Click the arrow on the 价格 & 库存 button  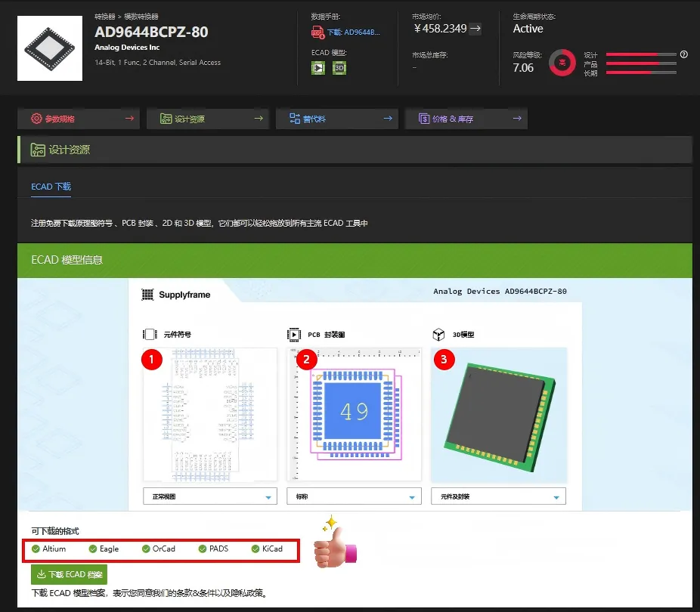coord(517,118)
